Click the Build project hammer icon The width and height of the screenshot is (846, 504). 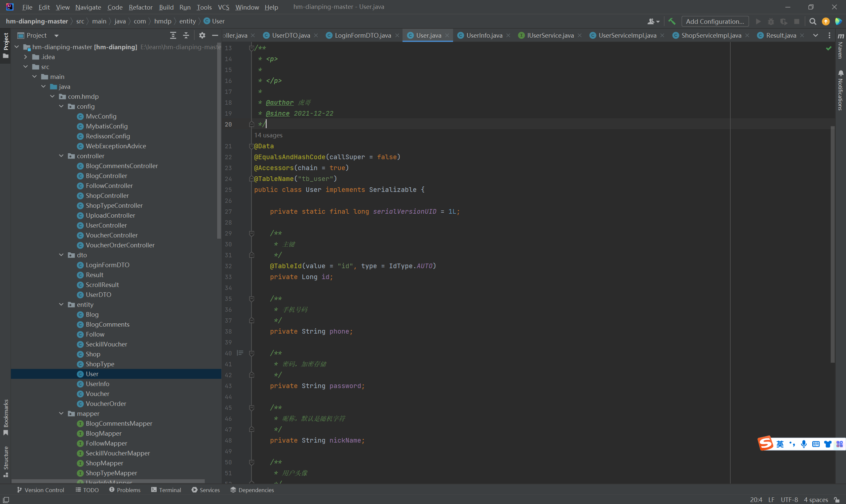tap(672, 21)
